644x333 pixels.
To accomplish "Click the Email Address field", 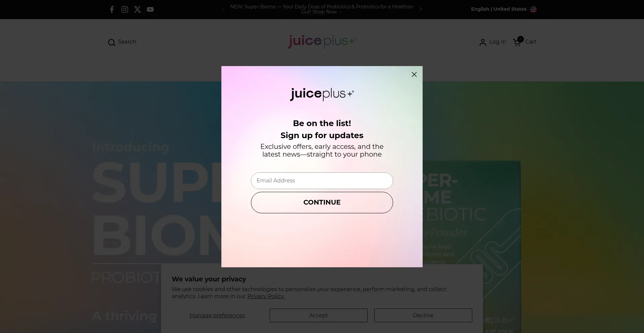I will (x=322, y=181).
